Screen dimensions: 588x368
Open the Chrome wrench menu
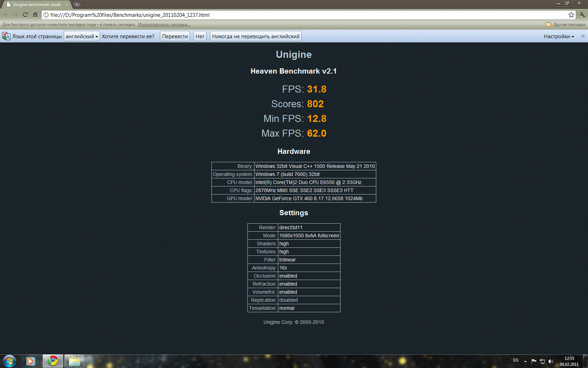[x=582, y=15]
